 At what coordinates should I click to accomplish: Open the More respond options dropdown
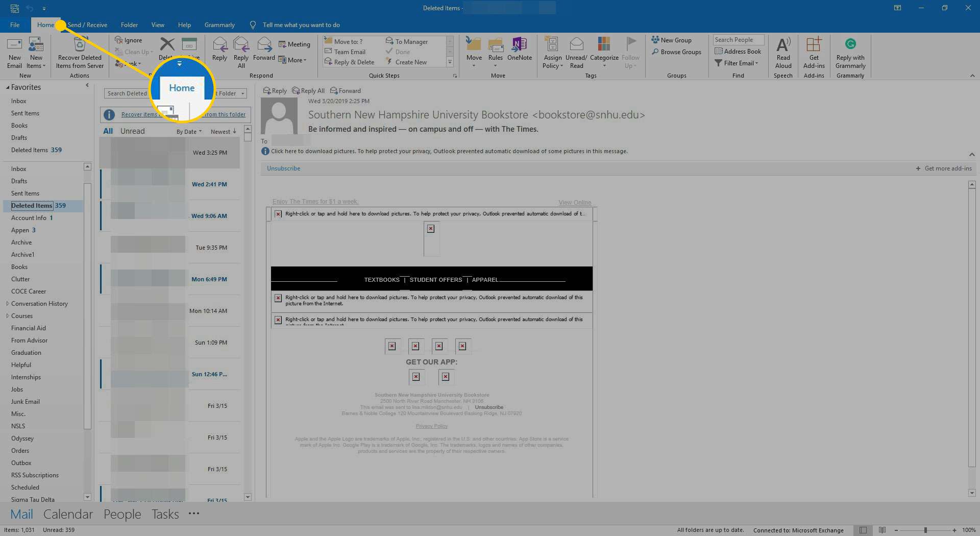click(x=293, y=60)
